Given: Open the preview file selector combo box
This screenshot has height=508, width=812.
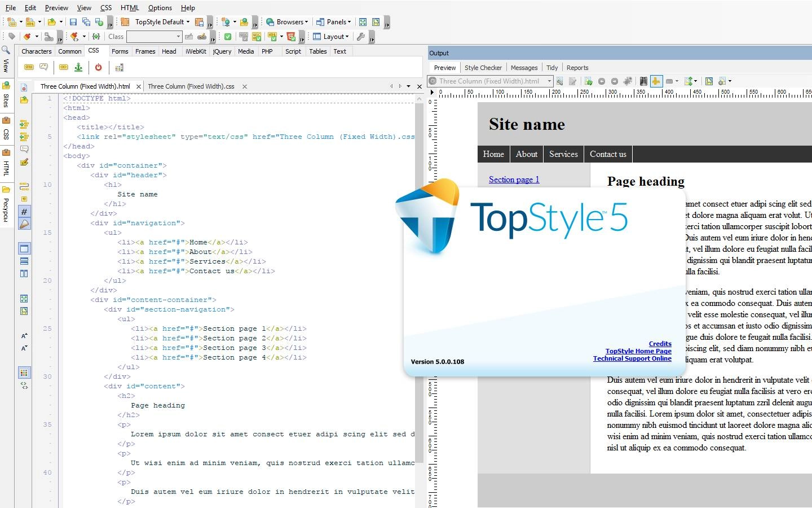Looking at the screenshot, I should pos(490,81).
